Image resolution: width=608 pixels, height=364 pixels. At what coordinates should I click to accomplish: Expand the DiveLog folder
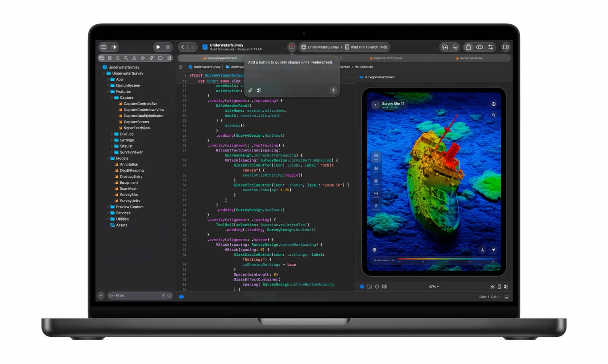[112, 134]
